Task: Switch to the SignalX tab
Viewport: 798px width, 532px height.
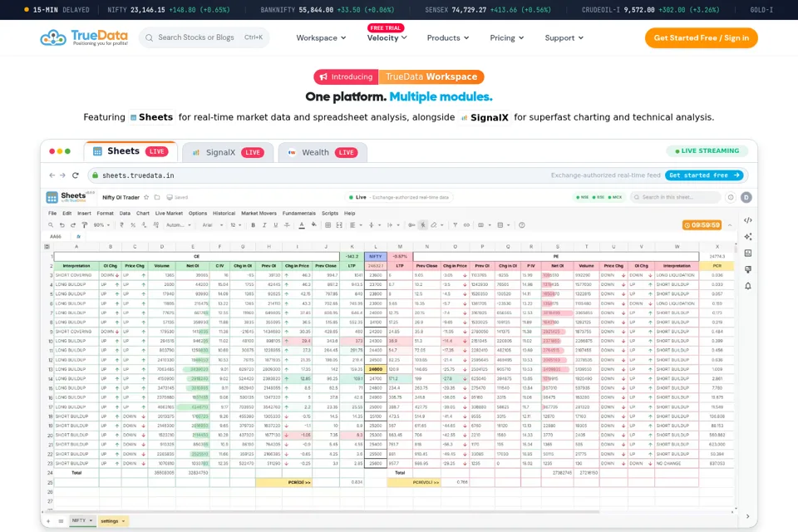Action: coord(228,152)
